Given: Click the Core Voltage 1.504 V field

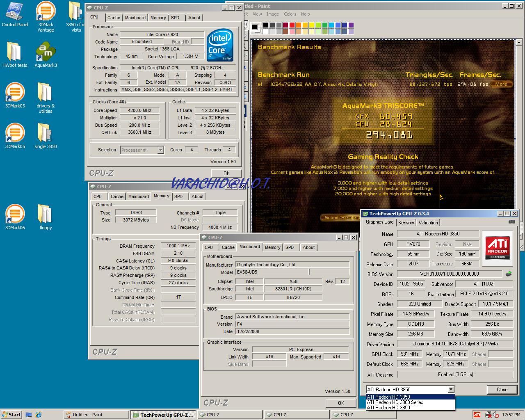Looking at the screenshot, I should (190, 56).
